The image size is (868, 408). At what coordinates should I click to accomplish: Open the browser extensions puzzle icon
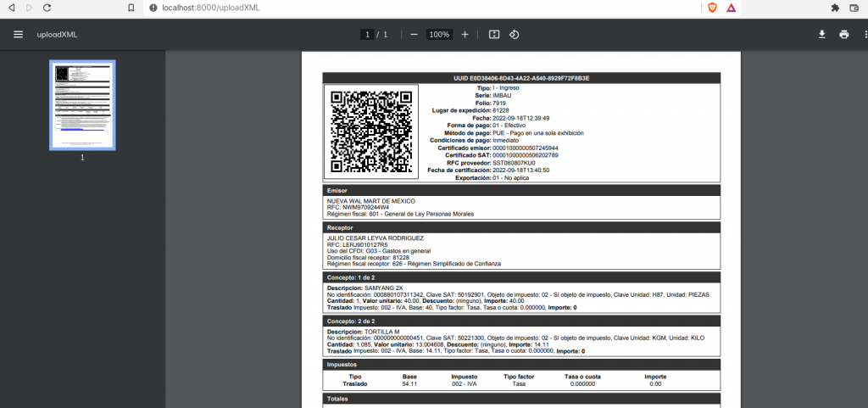pyautogui.click(x=834, y=8)
